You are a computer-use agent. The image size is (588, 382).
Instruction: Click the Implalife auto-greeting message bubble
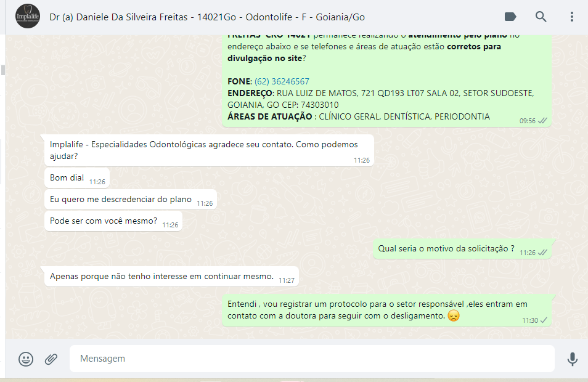209,150
